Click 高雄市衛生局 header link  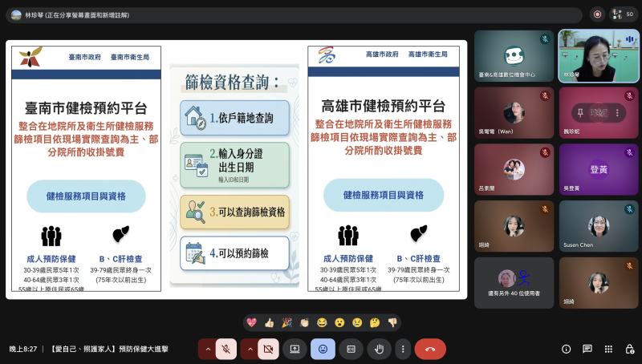[428, 54]
